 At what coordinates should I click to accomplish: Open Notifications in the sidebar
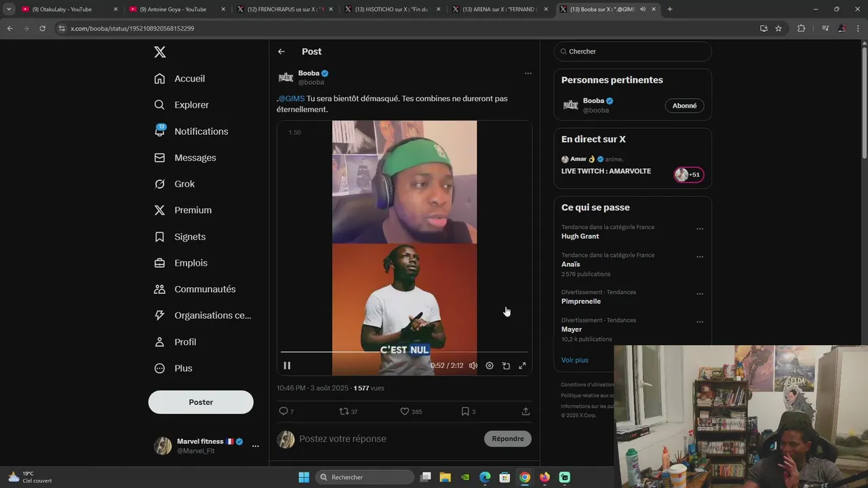point(191,131)
